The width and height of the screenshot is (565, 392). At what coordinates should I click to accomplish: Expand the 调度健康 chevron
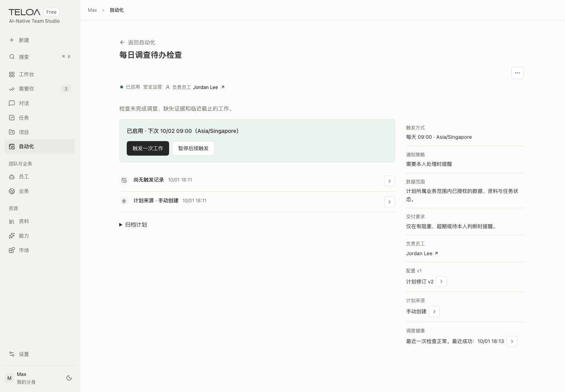[512, 341]
